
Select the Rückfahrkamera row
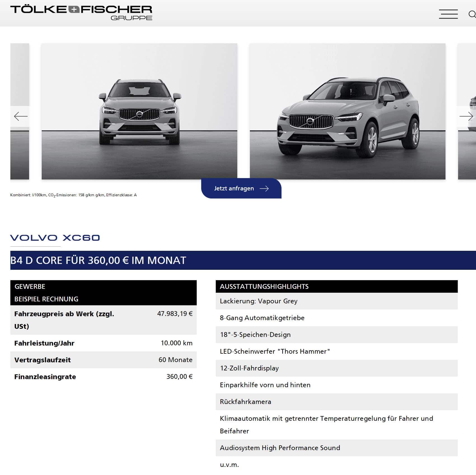[337, 402]
